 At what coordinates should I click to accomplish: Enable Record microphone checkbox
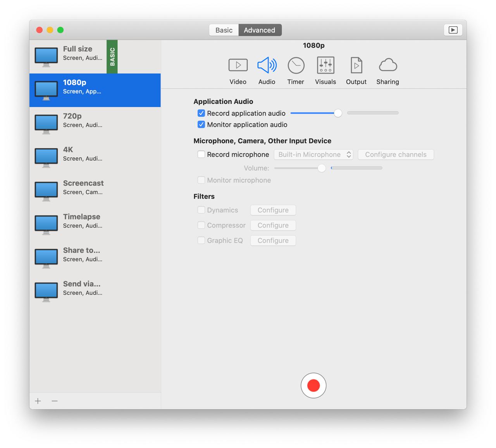pyautogui.click(x=201, y=154)
